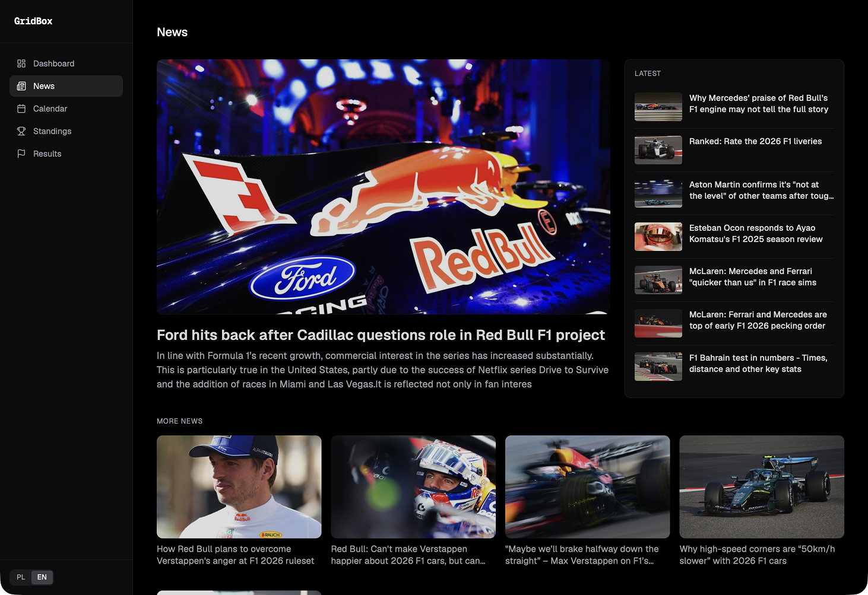Read the Mercedes praise of Red Bull story
Image resolution: width=868 pixels, height=595 pixels.
pyautogui.click(x=759, y=104)
